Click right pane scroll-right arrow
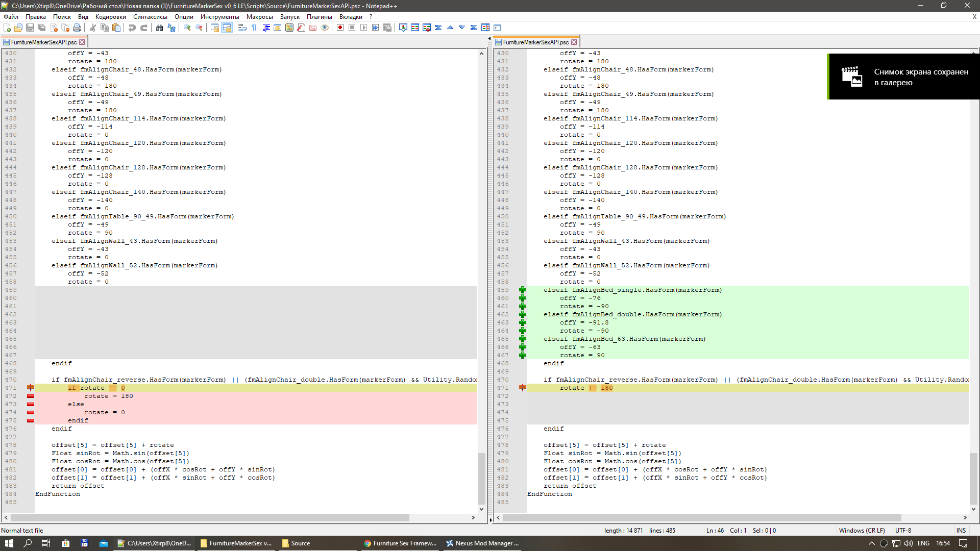This screenshot has width=980, height=551. pyautogui.click(x=965, y=518)
